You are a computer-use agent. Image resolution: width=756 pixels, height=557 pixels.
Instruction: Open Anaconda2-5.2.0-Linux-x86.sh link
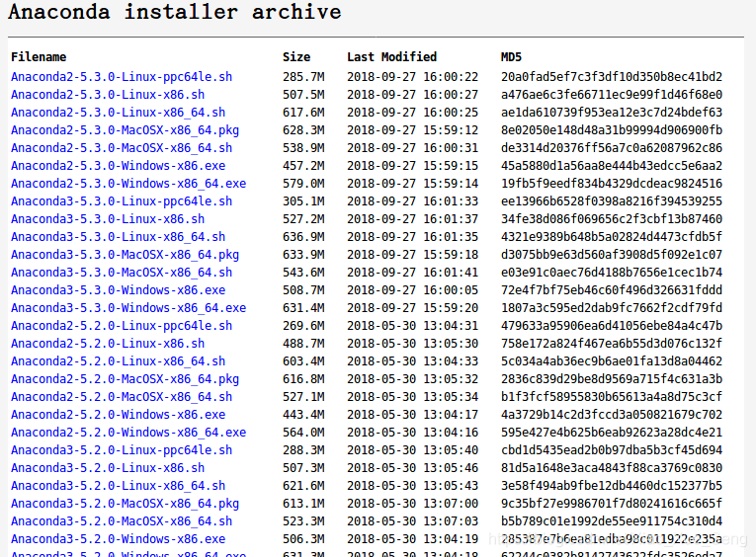[x=108, y=344]
